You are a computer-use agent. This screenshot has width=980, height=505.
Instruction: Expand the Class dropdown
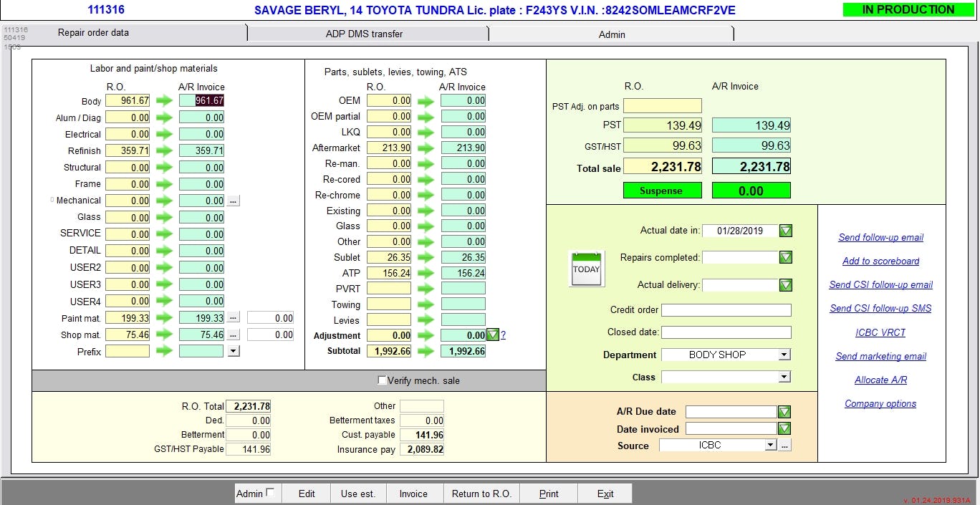tap(784, 377)
